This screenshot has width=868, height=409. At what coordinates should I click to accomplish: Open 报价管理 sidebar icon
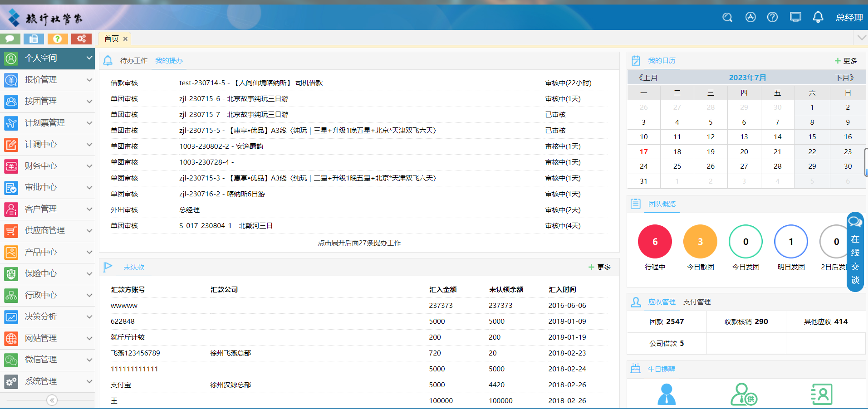point(11,80)
